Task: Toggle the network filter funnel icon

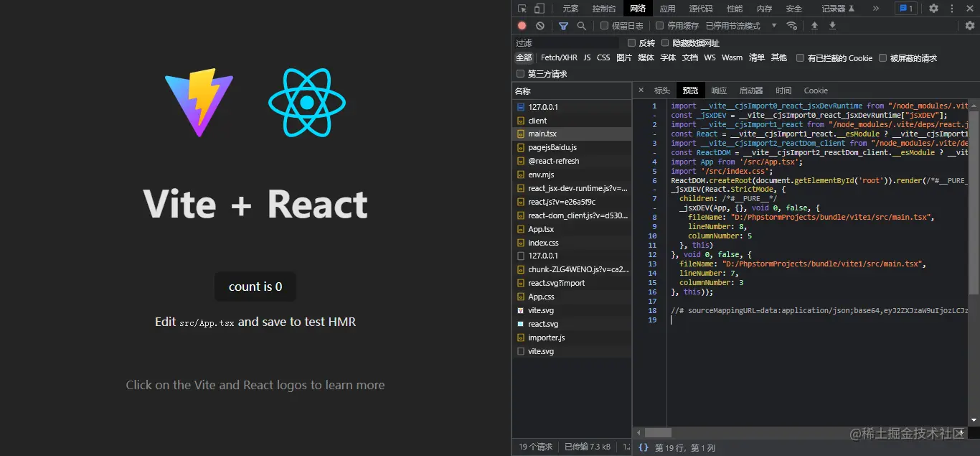Action: 563,26
